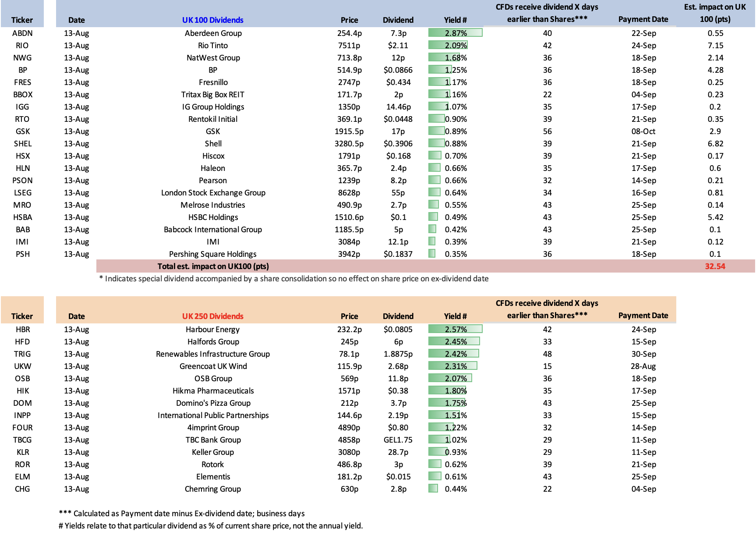Select the Shell price cell 3280.5p
Screen dimensions: 756x539
349,144
